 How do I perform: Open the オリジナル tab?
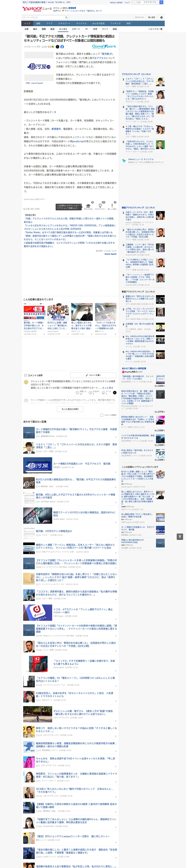[81, 24]
